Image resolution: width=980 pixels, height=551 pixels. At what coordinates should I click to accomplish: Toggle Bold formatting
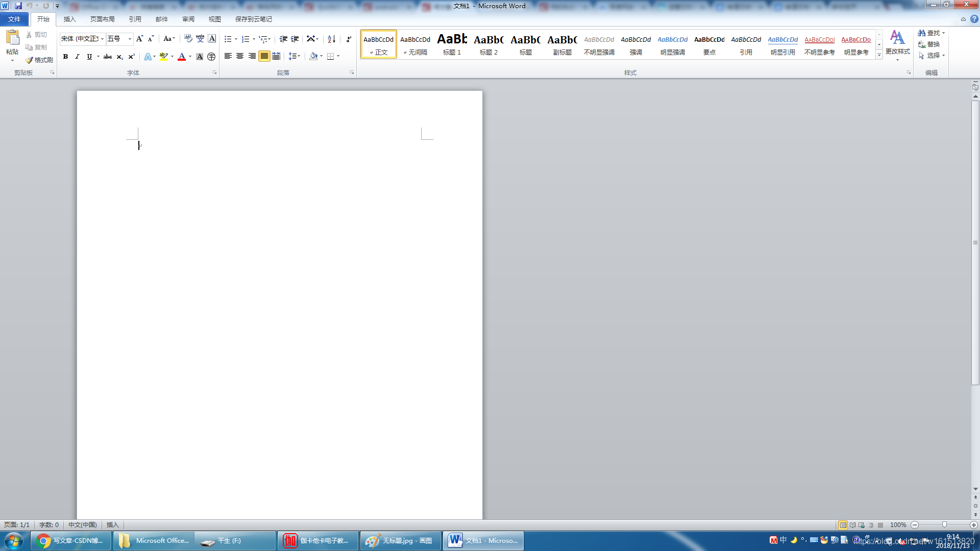(65, 57)
